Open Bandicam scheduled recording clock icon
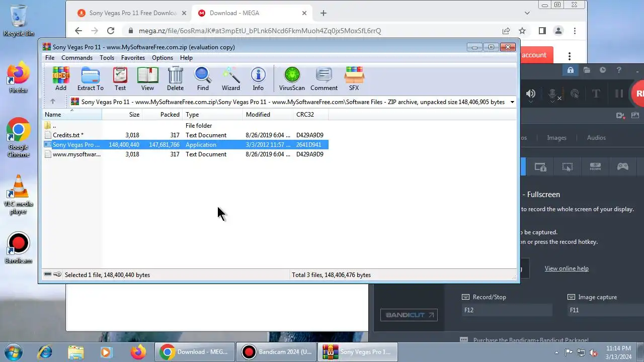Viewport: 644px width, 362px height. (603, 70)
